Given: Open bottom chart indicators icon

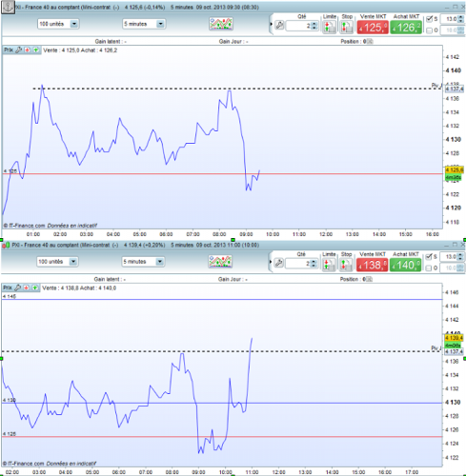Looking at the screenshot, I should 220,262.
